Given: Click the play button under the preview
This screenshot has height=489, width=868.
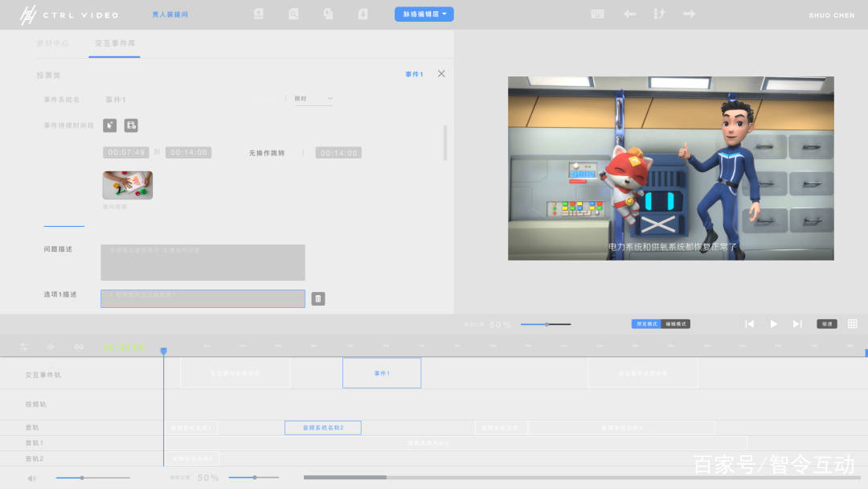Looking at the screenshot, I should pyautogui.click(x=773, y=324).
